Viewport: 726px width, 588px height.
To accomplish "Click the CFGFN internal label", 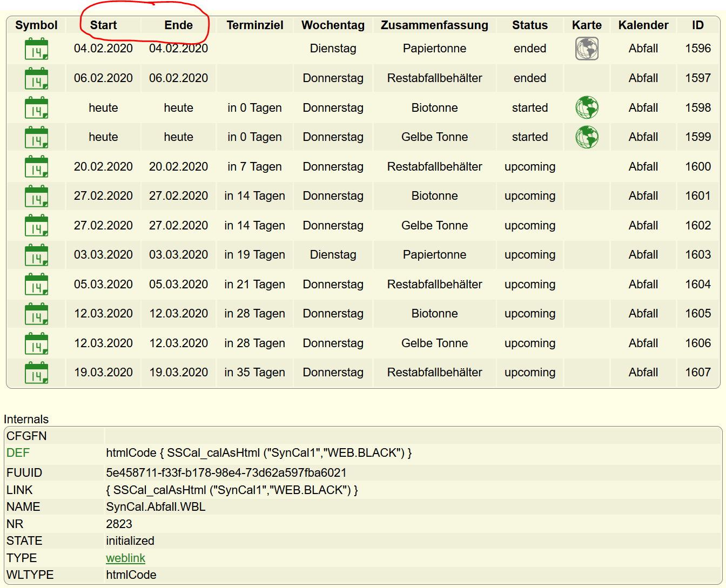I will [x=26, y=436].
